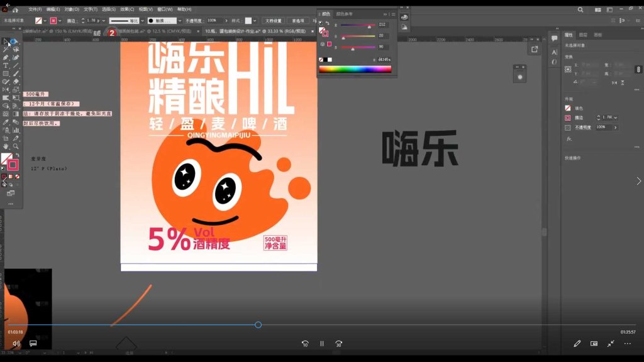
Task: Click the video progress scrubber handle
Action: point(258,325)
